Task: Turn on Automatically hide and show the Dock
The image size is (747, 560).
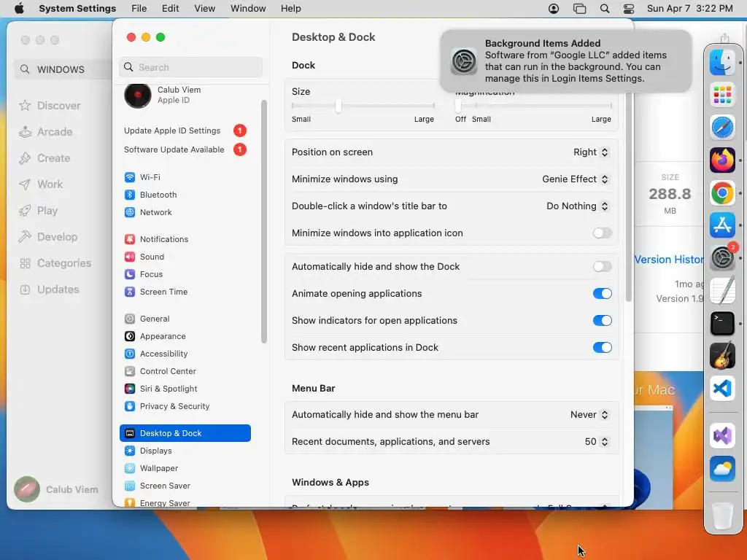Action: pos(602,267)
